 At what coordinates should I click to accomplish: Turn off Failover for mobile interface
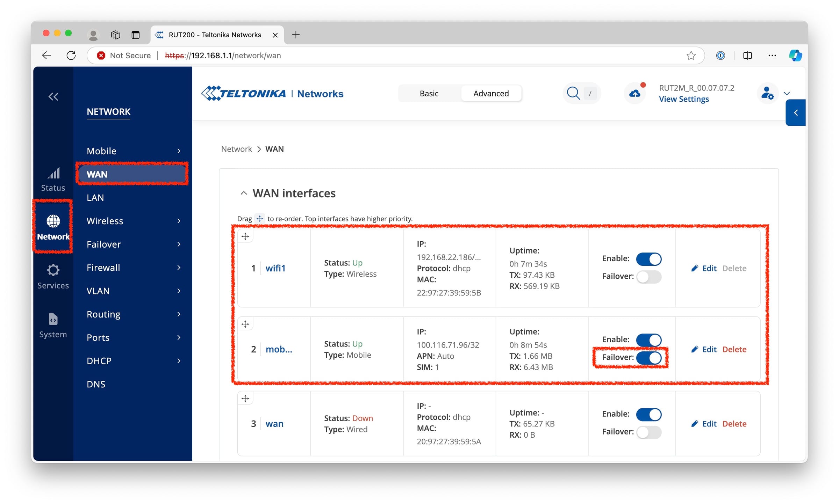648,357
